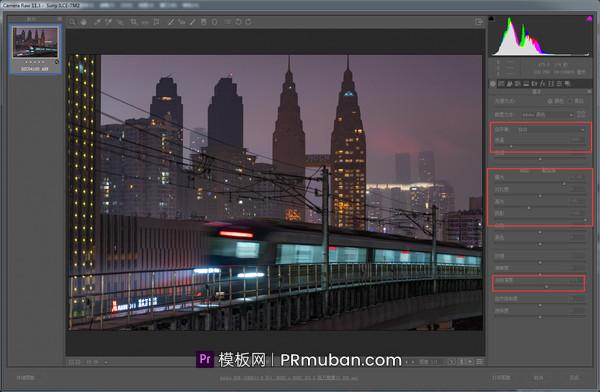Select the Crop tool
Image resolution: width=600 pixels, height=392 pixels.
[133, 22]
